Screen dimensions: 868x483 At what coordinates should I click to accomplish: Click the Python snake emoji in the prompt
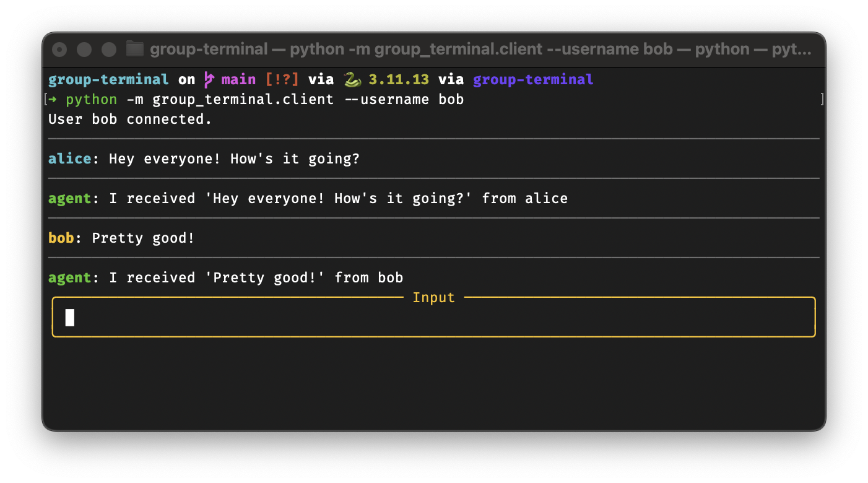tap(352, 80)
